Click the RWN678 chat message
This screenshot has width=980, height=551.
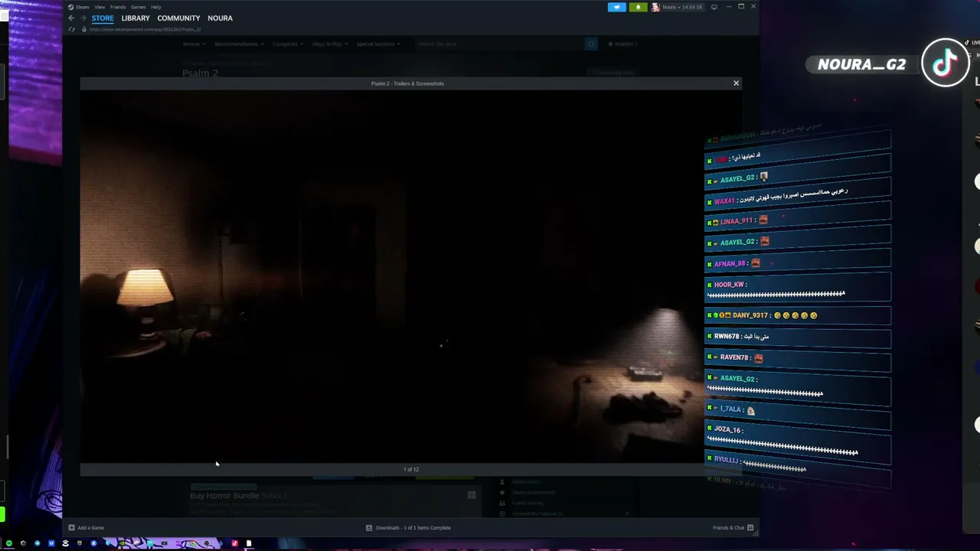(797, 336)
